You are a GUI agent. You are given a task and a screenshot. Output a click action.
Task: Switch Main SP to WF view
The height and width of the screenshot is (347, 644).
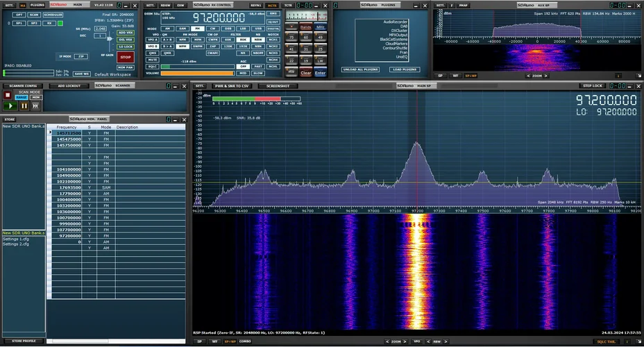click(214, 341)
